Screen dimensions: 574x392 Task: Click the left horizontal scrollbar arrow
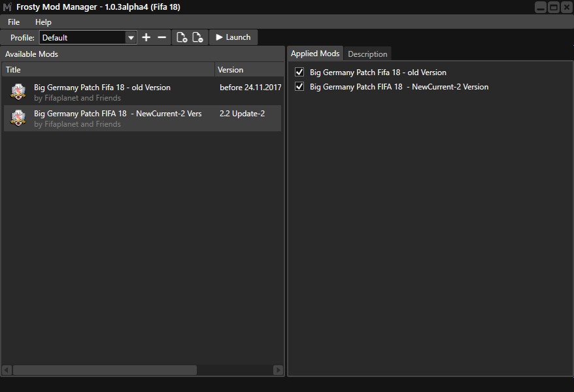tap(7, 370)
